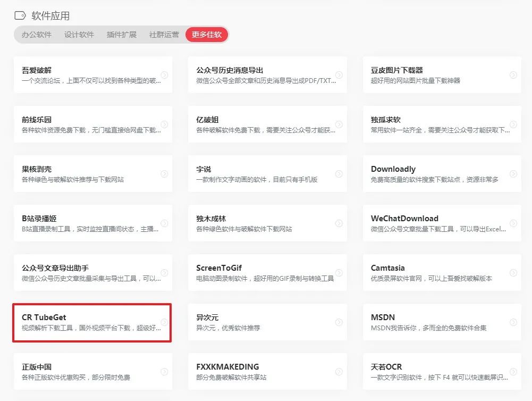Click the arrow icon on 字说 card
Screen dimensions: 532x401
(x=339, y=174)
